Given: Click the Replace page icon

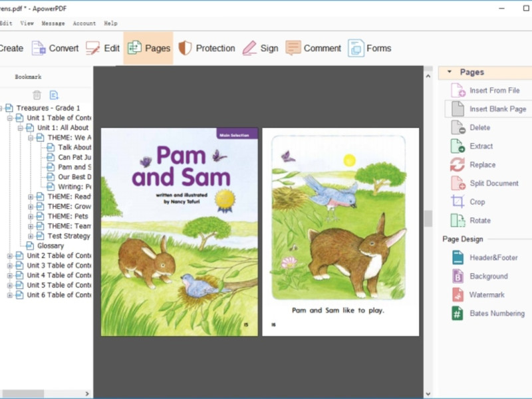Looking at the screenshot, I should pyautogui.click(x=458, y=165).
